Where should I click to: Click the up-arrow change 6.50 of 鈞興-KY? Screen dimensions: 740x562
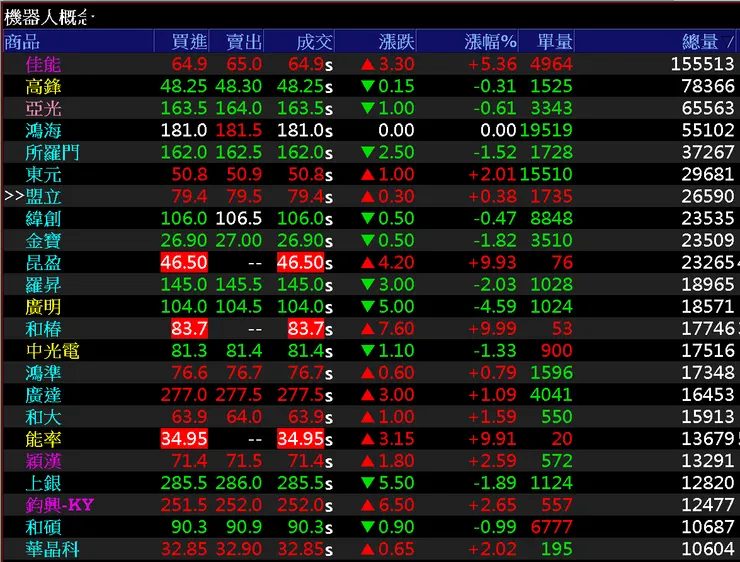tap(387, 505)
